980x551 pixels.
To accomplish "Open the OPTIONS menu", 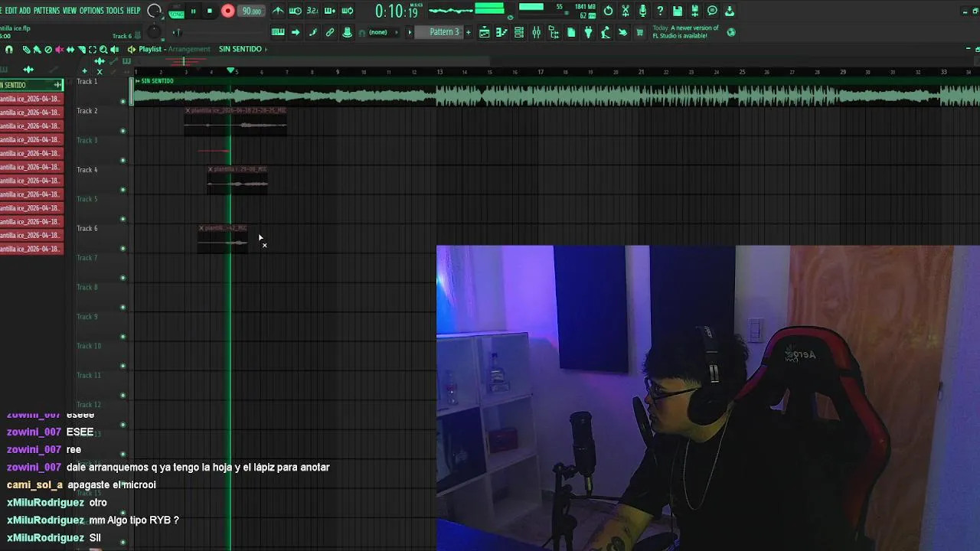I will click(x=91, y=11).
